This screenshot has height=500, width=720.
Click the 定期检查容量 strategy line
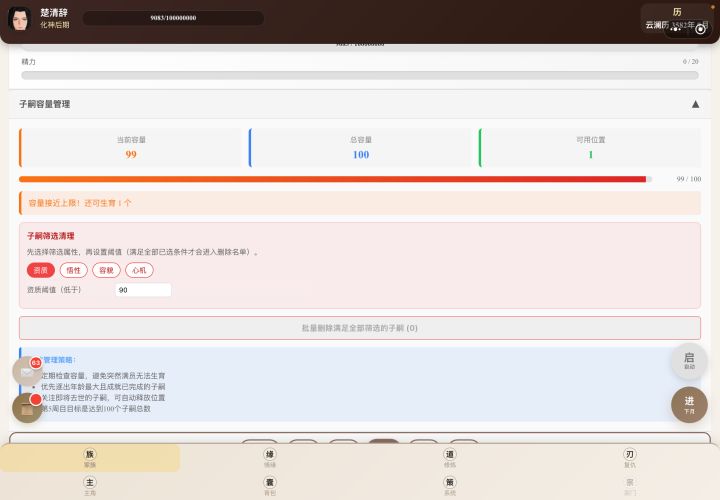tap(103, 376)
